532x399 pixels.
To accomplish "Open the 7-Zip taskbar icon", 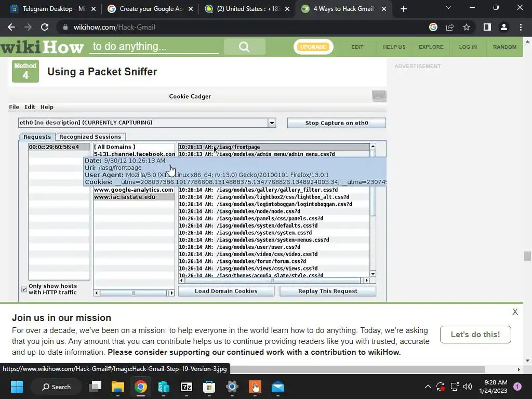I will 187,387.
